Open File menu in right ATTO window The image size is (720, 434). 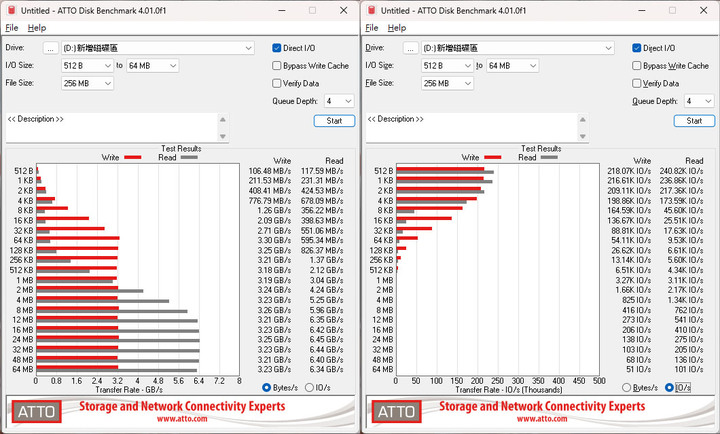(371, 28)
